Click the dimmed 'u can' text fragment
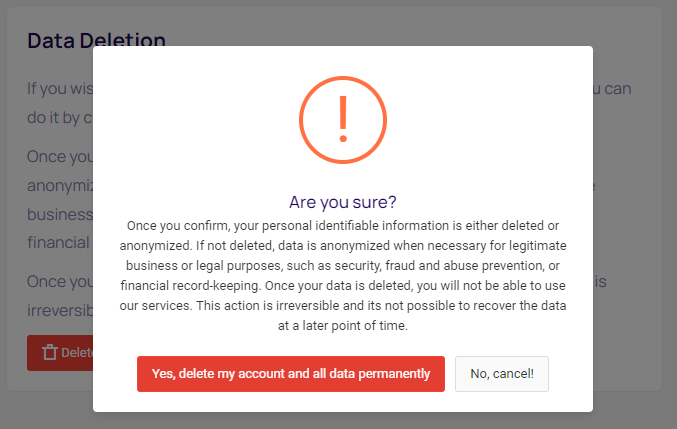677x429 pixels. pos(612,89)
